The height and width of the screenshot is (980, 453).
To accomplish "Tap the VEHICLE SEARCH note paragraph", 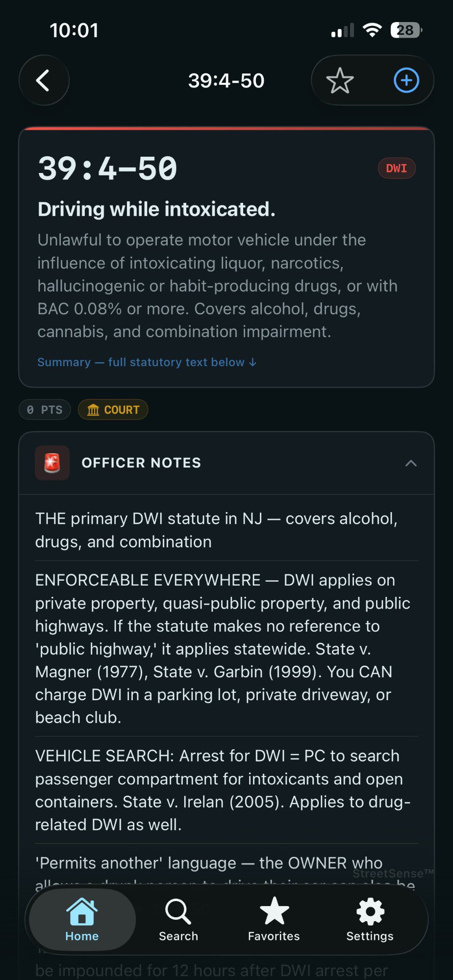I will tap(223, 790).
